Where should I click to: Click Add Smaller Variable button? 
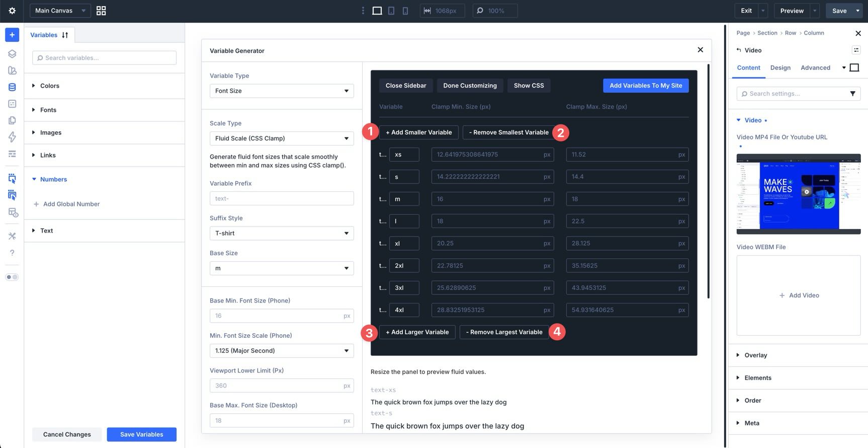click(x=418, y=132)
